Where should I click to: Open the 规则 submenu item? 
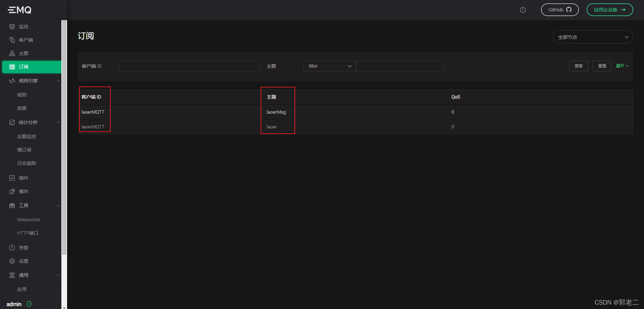point(22,95)
